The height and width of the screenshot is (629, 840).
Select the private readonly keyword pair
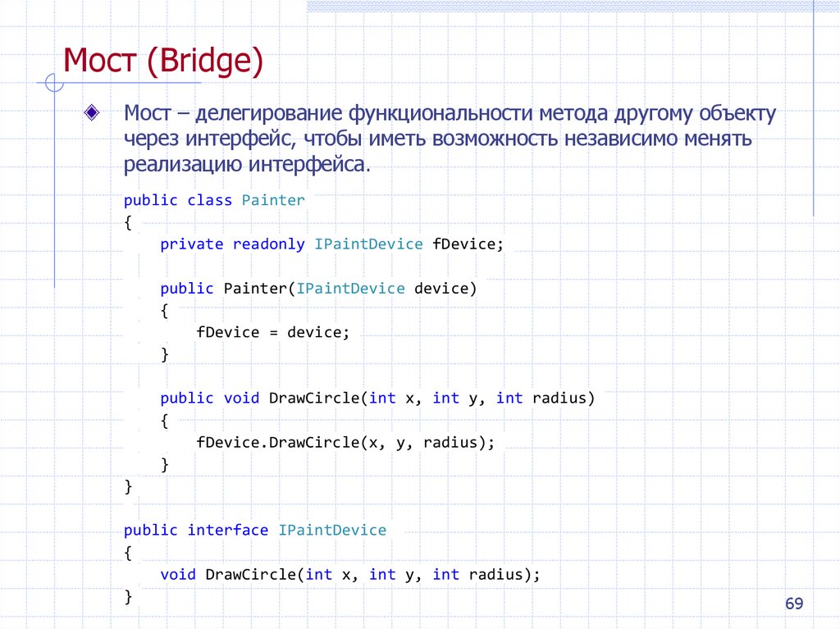click(x=232, y=244)
